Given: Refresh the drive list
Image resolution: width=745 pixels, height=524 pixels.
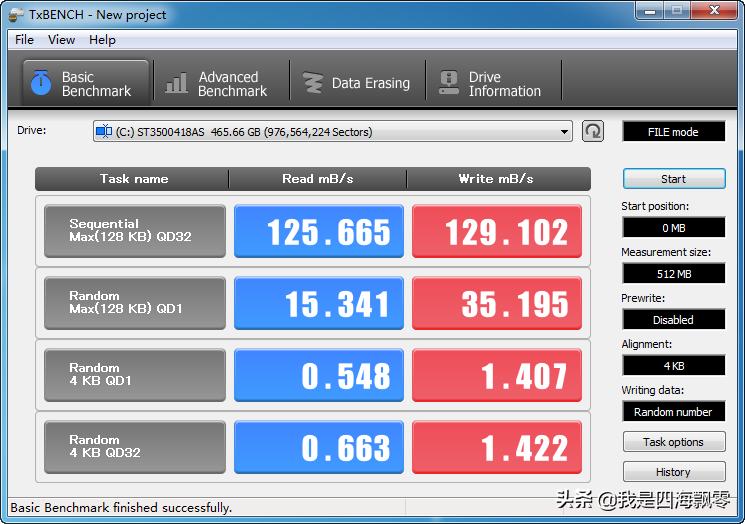Looking at the screenshot, I should click(593, 131).
